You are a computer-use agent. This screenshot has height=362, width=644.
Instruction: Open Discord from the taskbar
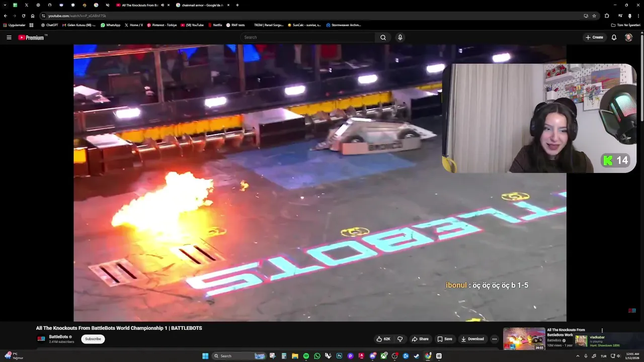(x=372, y=356)
